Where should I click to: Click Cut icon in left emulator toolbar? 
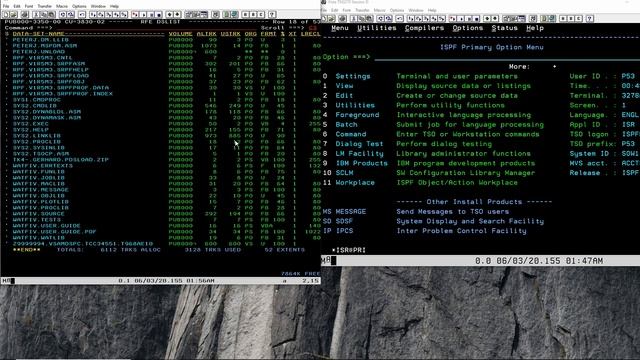36,14
